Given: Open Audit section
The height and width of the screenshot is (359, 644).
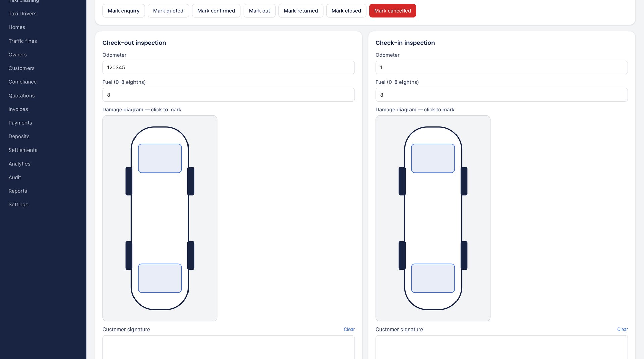Looking at the screenshot, I should click(15, 178).
